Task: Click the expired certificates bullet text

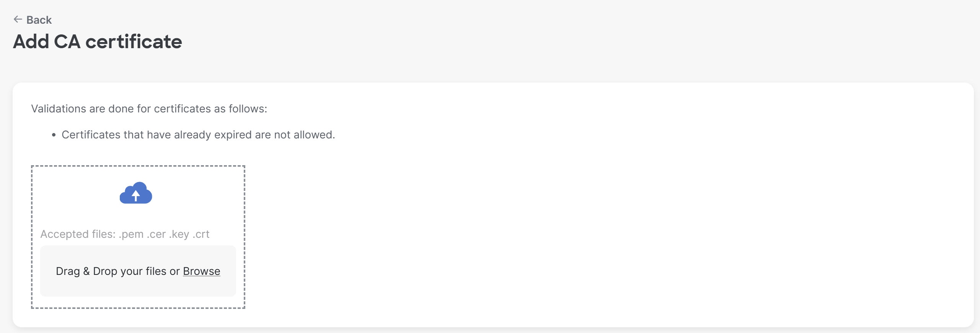Action: coord(198,135)
